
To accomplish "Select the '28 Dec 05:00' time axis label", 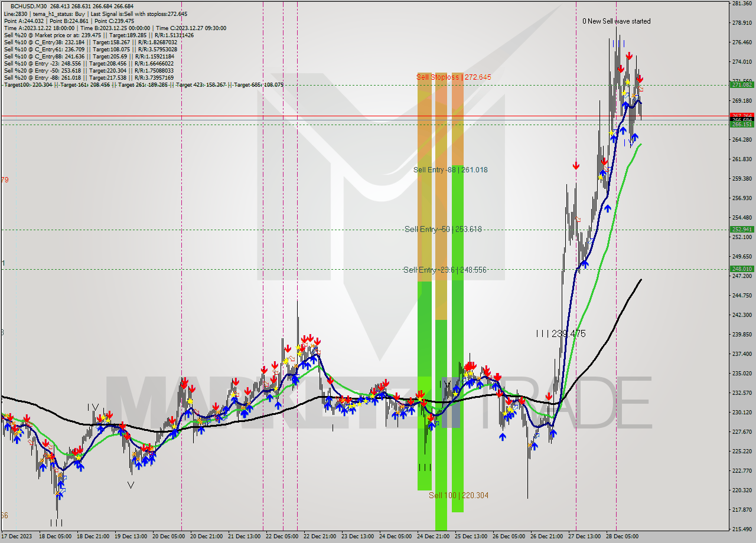I will point(623,537).
